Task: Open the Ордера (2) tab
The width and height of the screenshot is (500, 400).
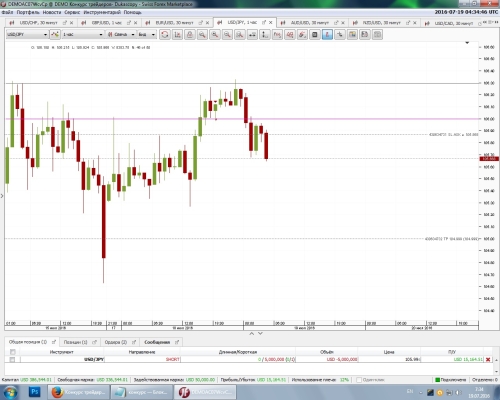Action: pyautogui.click(x=116, y=342)
